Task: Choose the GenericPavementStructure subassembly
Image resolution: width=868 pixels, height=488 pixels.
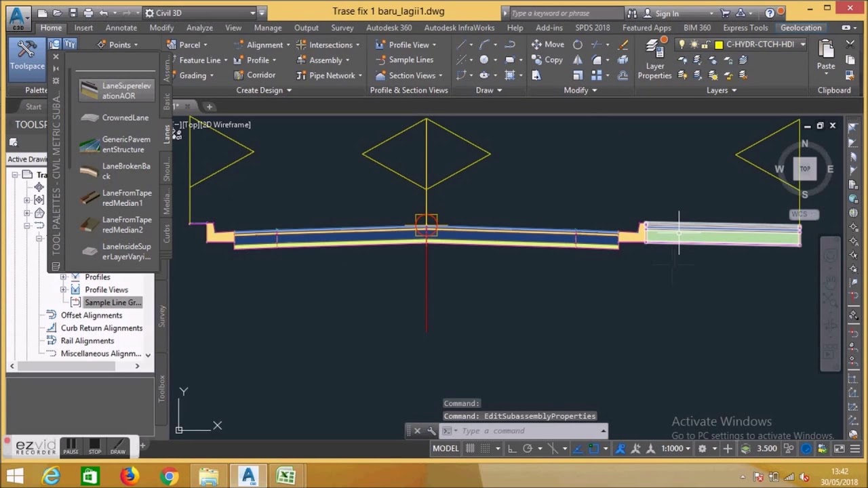Action: tap(116, 144)
